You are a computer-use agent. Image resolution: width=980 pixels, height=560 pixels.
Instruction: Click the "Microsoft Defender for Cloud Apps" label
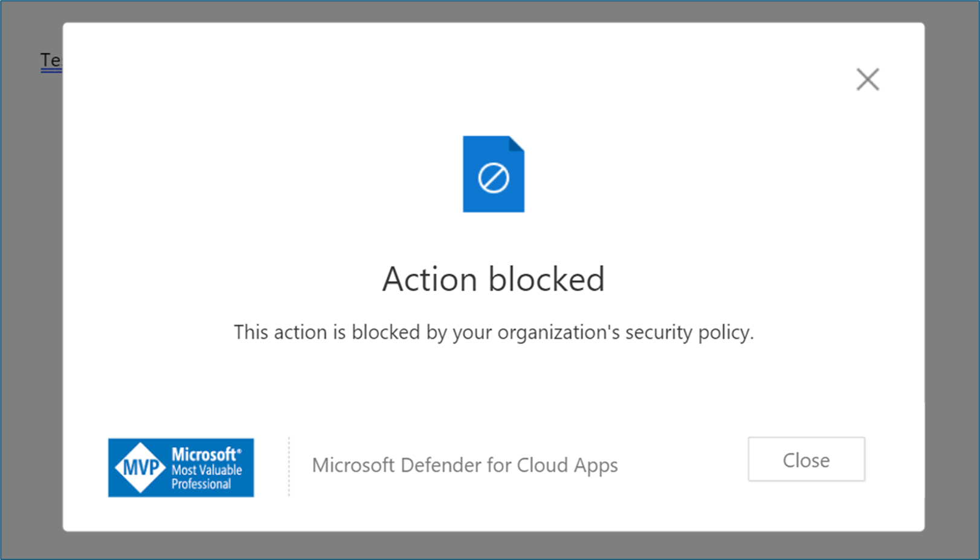(465, 465)
